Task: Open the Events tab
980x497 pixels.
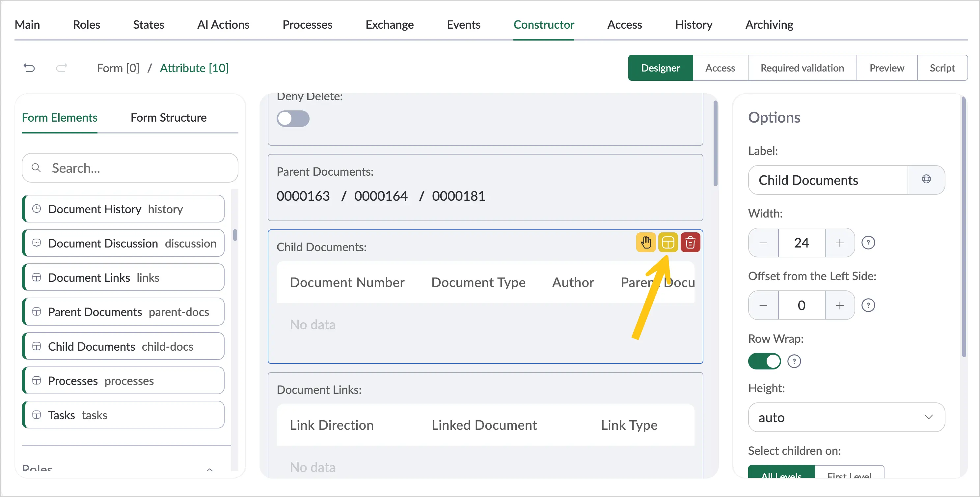Action: point(463,24)
